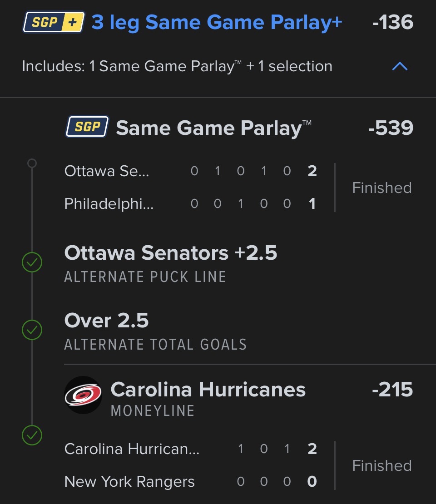
Task: Open the Carolina Hurricanes moneyline selection name
Action: (x=208, y=390)
